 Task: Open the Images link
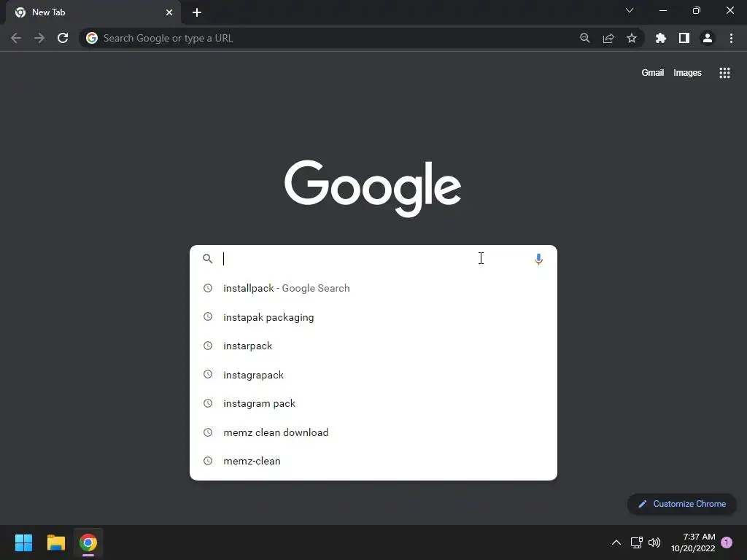[x=687, y=73]
